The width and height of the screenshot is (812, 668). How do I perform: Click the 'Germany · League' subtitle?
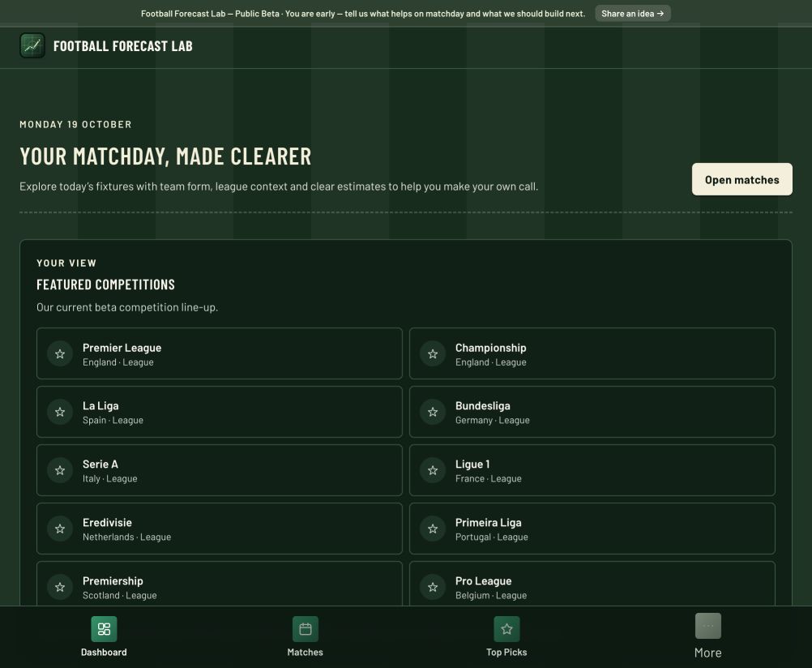coord(493,420)
